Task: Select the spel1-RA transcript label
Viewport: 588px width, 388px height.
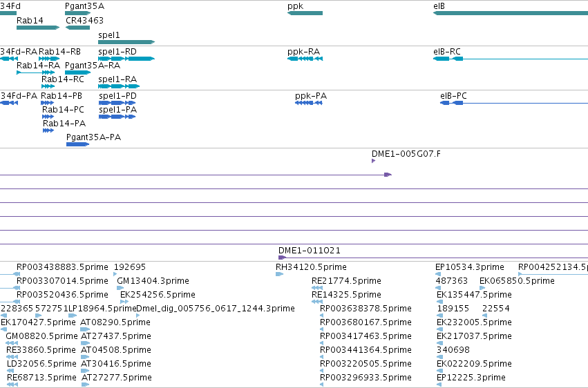Action: [117, 79]
